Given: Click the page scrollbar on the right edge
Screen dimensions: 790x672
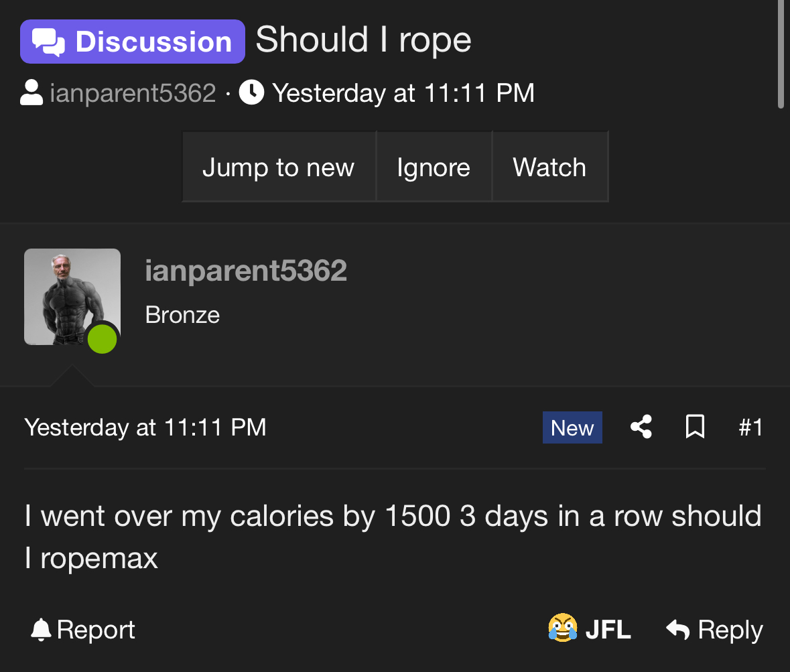Looking at the screenshot, I should point(781,54).
